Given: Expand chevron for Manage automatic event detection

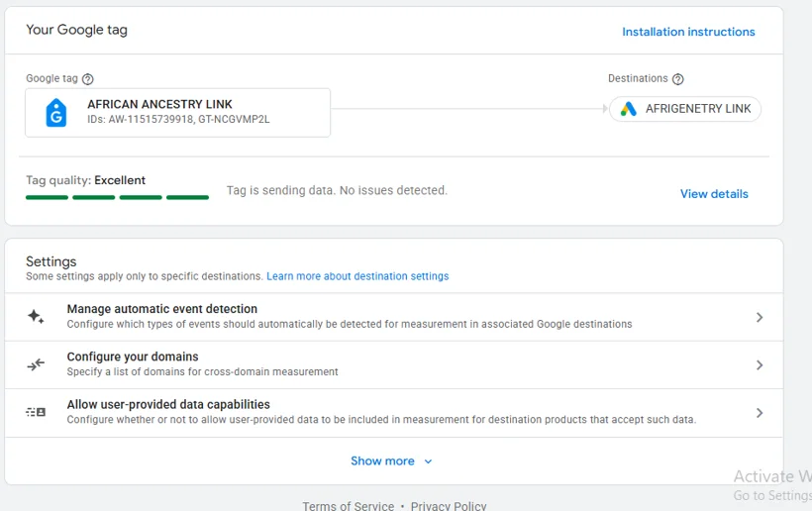Looking at the screenshot, I should tap(760, 317).
